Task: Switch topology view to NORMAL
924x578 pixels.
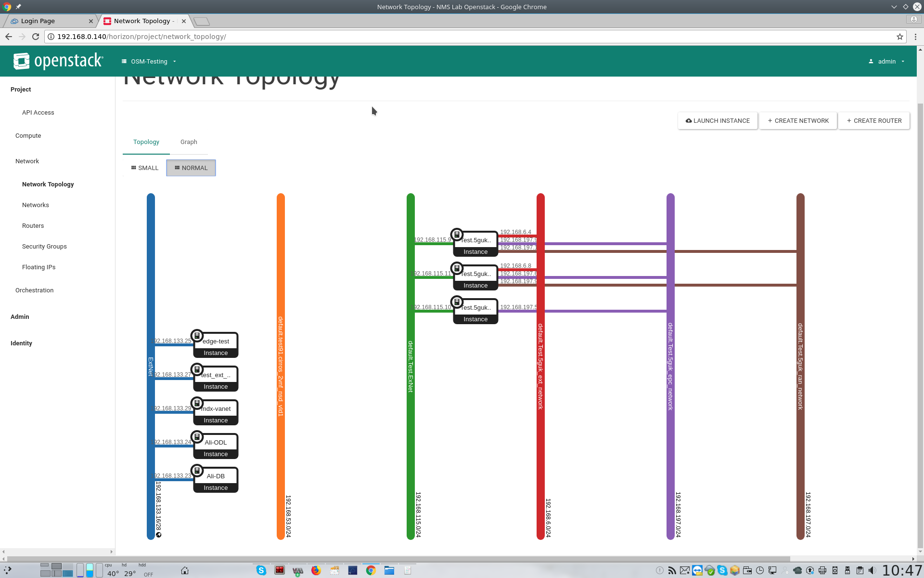Action: tap(191, 168)
